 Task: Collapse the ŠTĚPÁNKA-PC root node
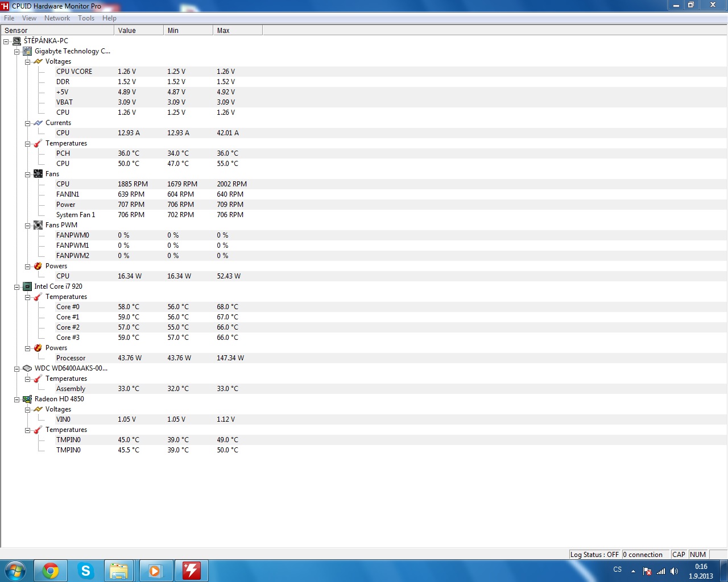(x=6, y=41)
